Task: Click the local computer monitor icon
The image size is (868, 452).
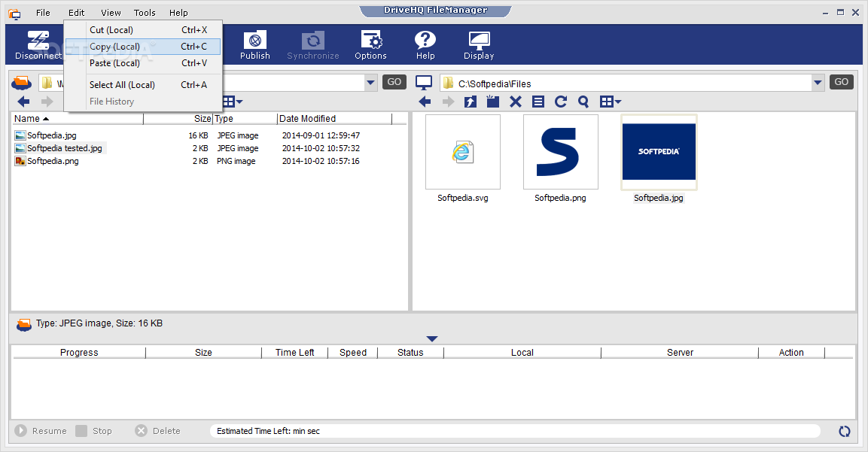Action: tap(424, 83)
